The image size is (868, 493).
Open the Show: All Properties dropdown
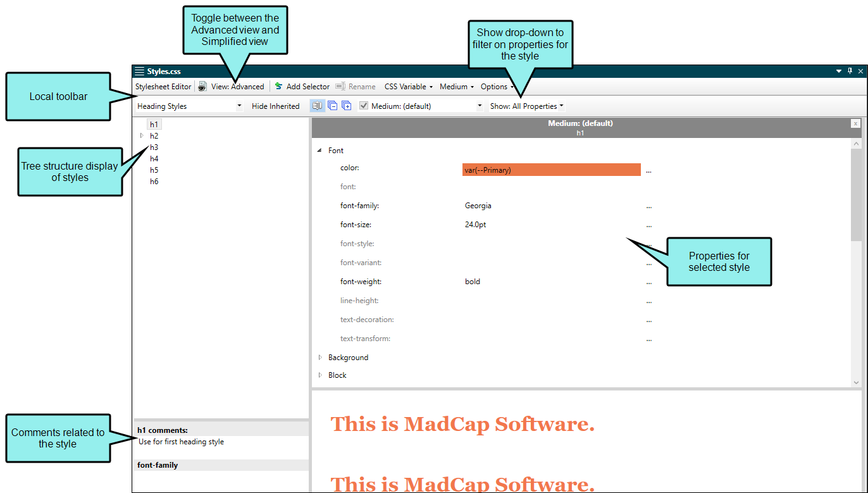coord(526,106)
